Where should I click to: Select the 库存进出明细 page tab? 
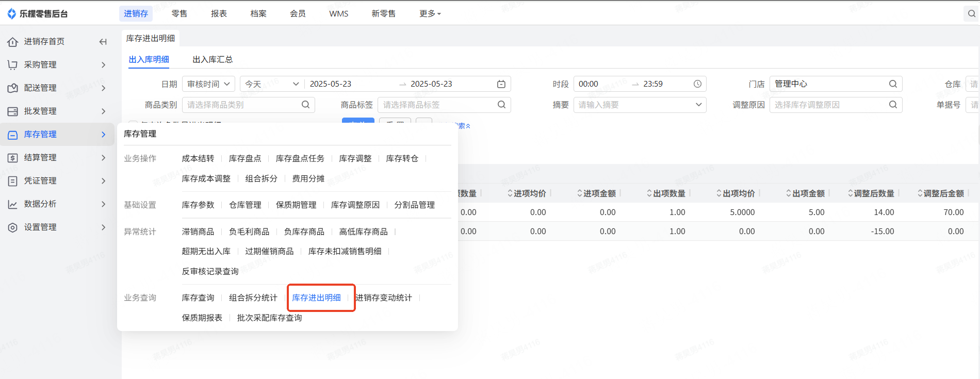click(151, 39)
